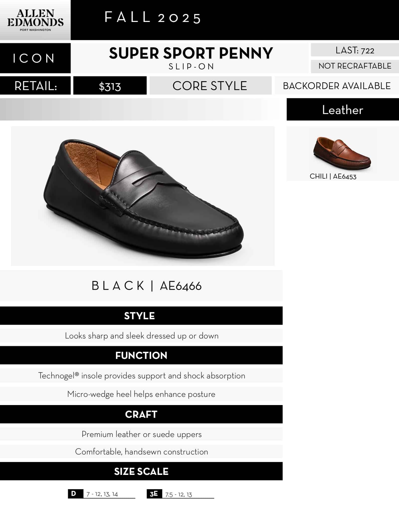Click the Chili loafer thumbnail
399x532 pixels.
pyautogui.click(x=342, y=152)
